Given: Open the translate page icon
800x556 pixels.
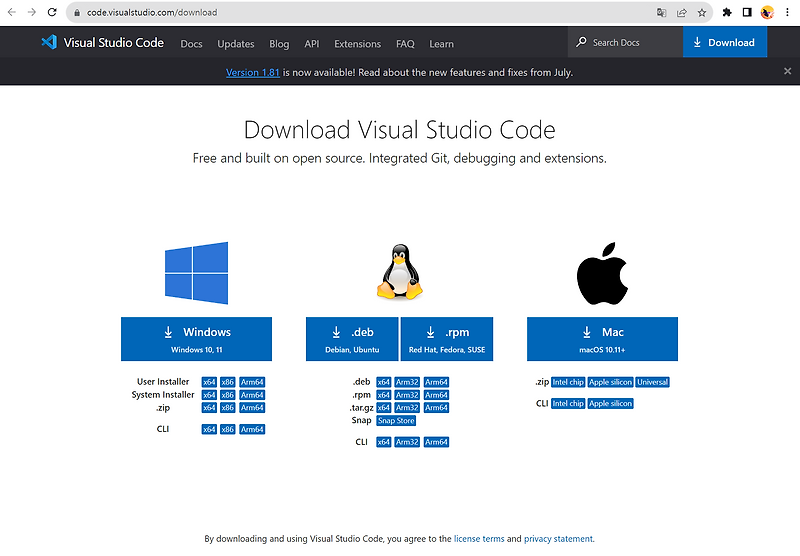Looking at the screenshot, I should click(661, 13).
